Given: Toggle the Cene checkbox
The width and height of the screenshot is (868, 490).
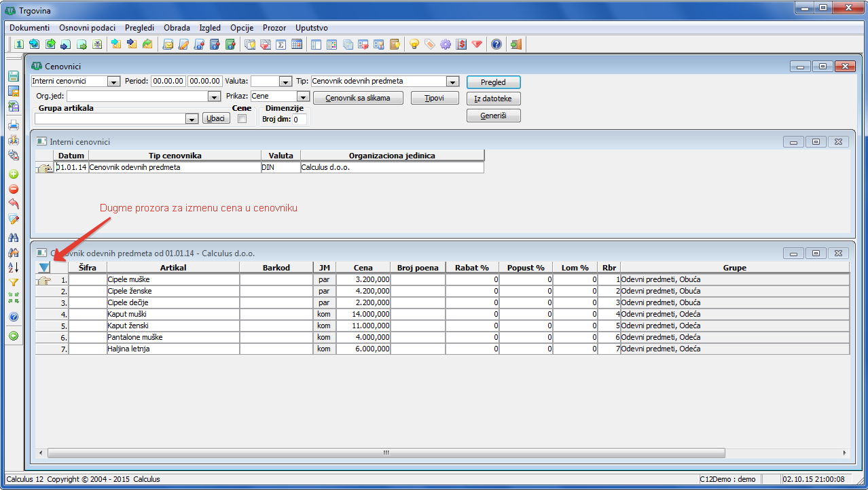Looking at the screenshot, I should click(242, 119).
